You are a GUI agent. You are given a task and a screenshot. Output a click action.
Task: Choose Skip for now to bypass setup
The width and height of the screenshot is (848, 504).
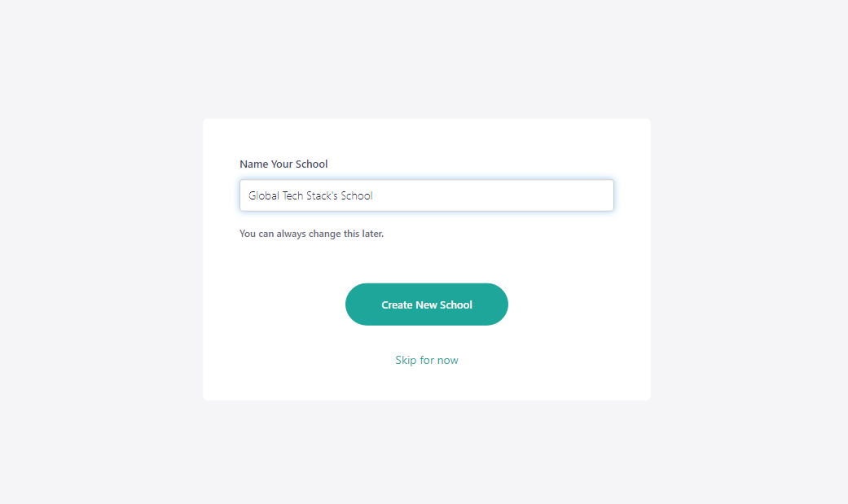[427, 359]
